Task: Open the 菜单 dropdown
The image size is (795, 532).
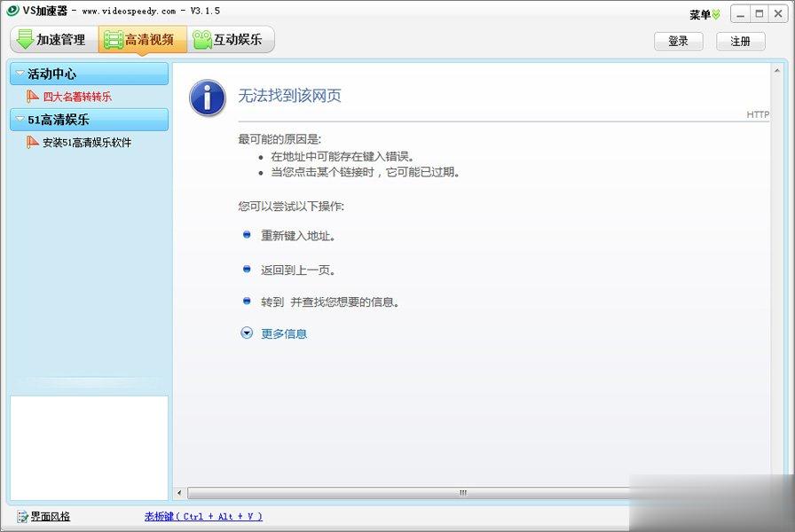Action: (x=704, y=15)
